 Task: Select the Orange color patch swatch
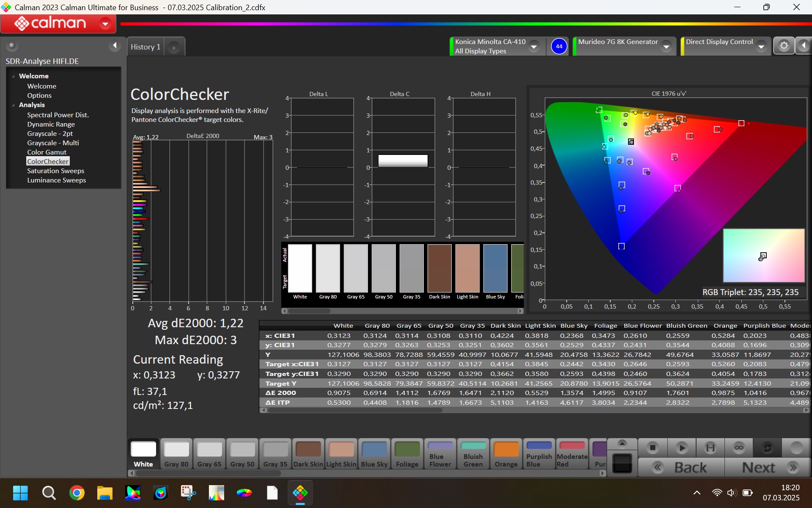(x=506, y=454)
